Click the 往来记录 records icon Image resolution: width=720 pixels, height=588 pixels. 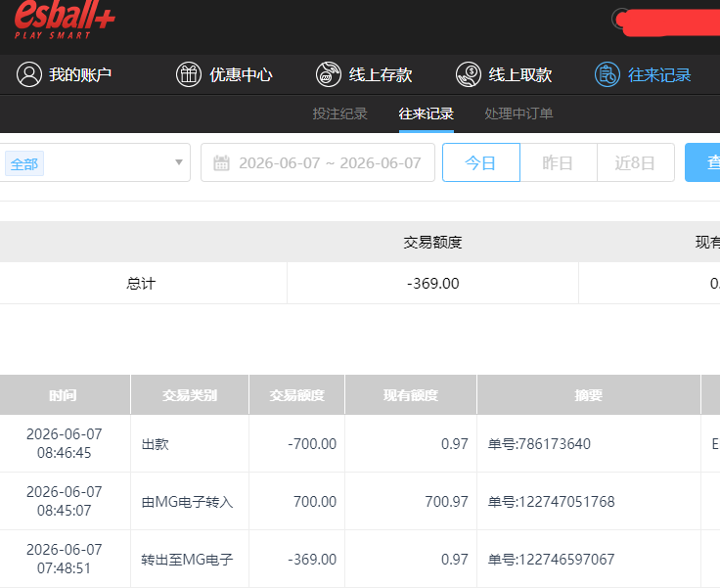pyautogui.click(x=607, y=74)
